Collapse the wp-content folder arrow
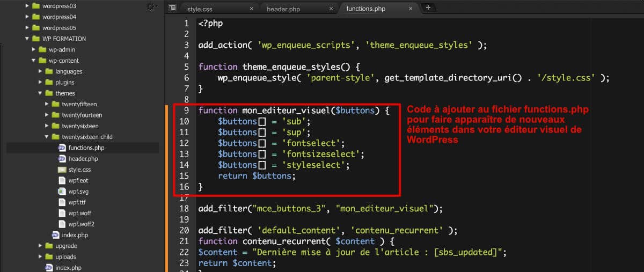This screenshot has height=272, width=644. pos(34,61)
